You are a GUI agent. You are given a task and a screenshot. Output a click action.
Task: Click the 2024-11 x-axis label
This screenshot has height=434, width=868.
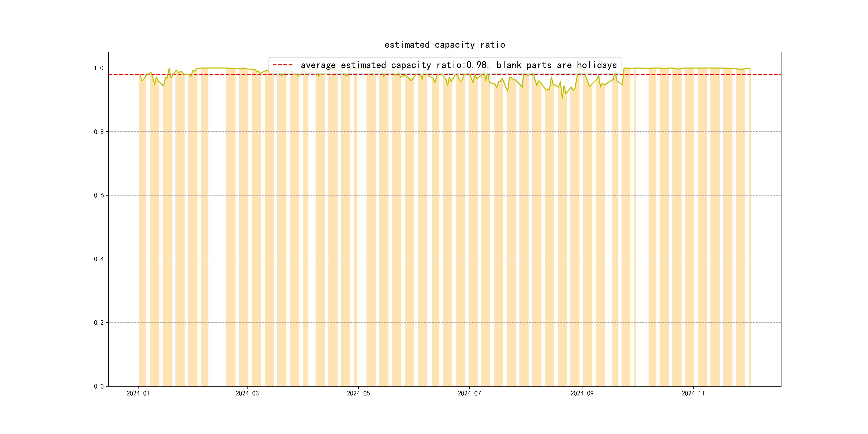pyautogui.click(x=693, y=393)
